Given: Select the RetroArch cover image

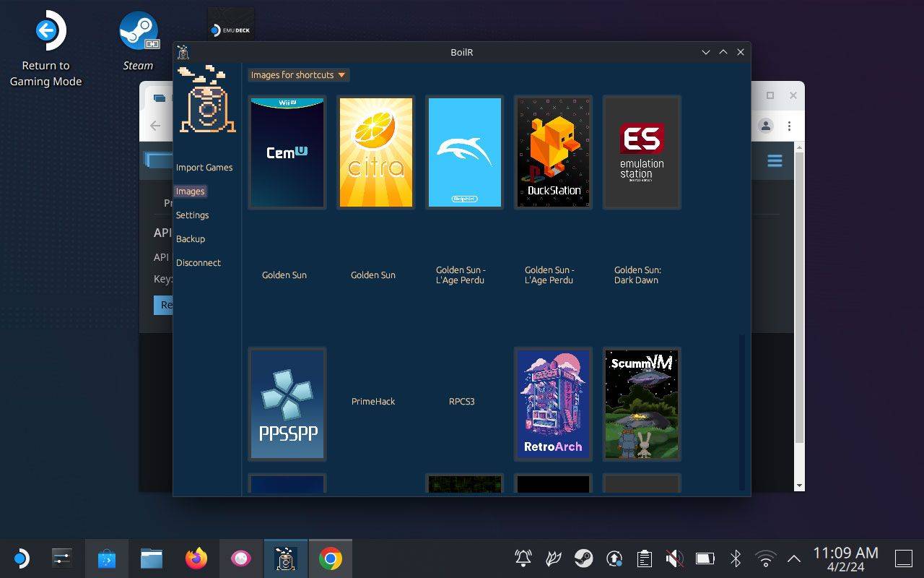Looking at the screenshot, I should click(554, 405).
